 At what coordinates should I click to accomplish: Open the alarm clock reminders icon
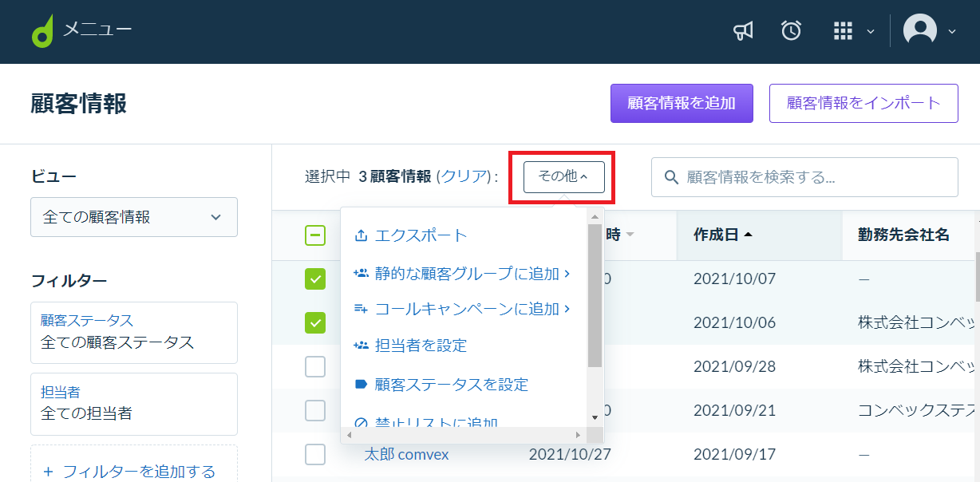(x=791, y=31)
